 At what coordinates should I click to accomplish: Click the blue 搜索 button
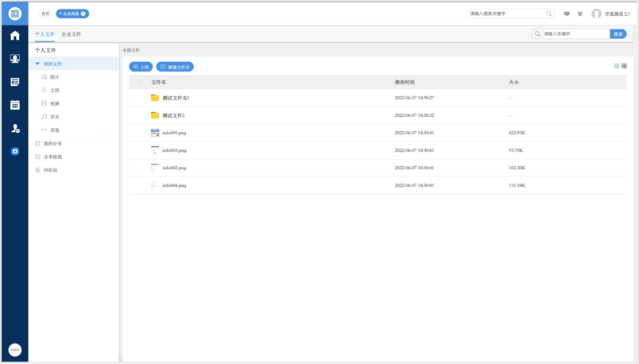tap(618, 34)
